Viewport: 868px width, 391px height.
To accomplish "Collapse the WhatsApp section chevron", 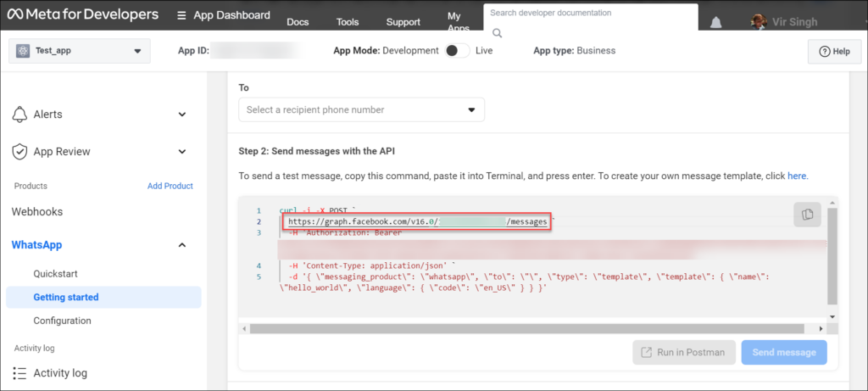I will [x=182, y=245].
